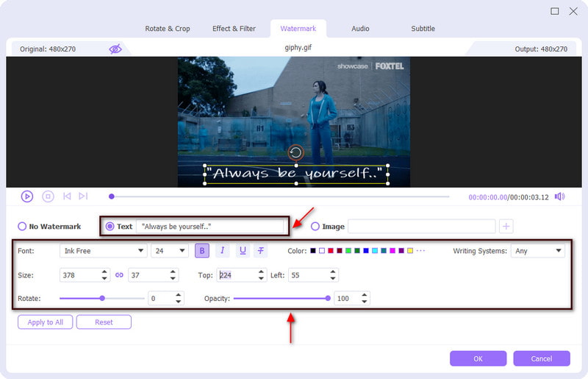Close the editor window

[573, 11]
